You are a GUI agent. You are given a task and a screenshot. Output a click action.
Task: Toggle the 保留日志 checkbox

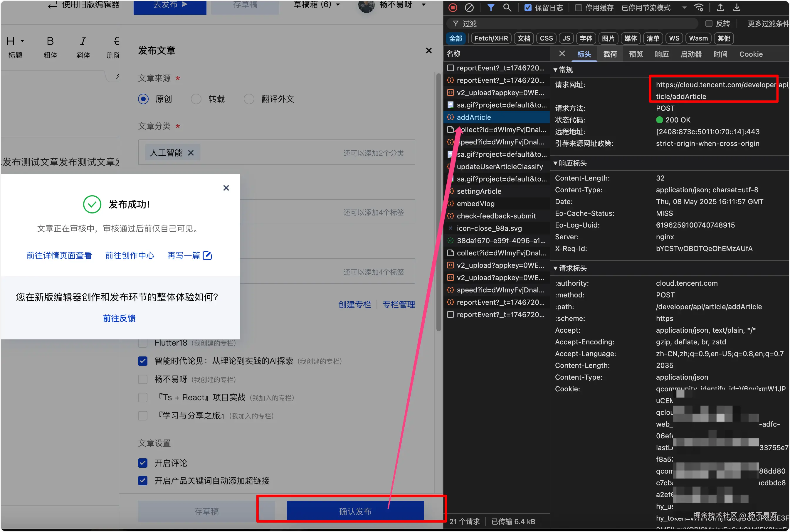pos(528,8)
